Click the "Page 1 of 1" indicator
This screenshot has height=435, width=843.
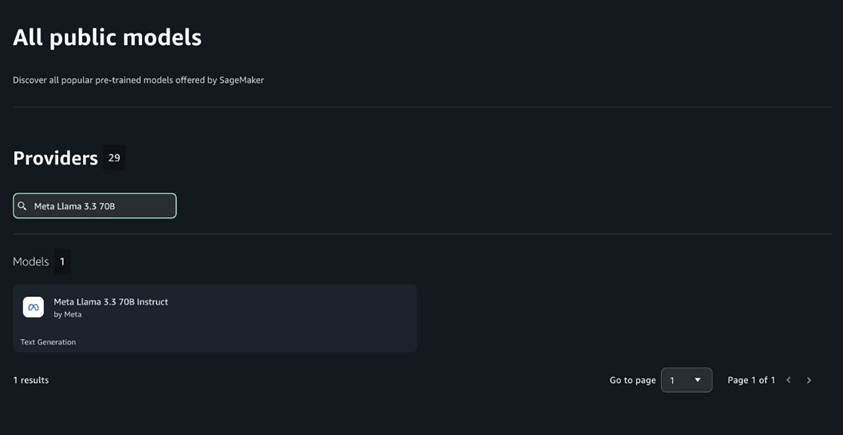pos(751,380)
